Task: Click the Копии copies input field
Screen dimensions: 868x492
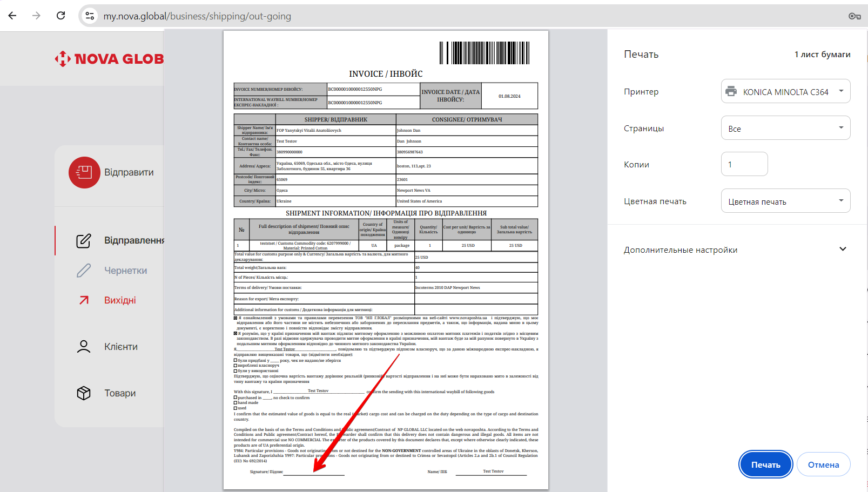Action: click(744, 164)
